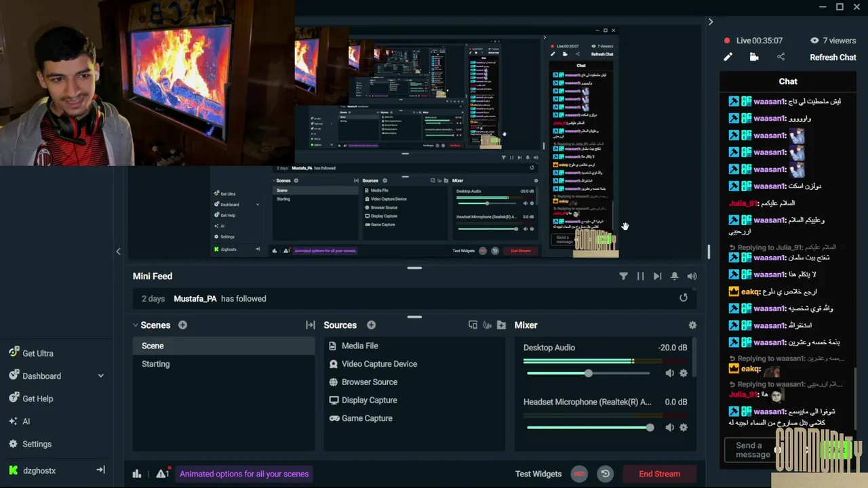Click the Chat tab header
Screen dimensions: 868x488
point(788,81)
